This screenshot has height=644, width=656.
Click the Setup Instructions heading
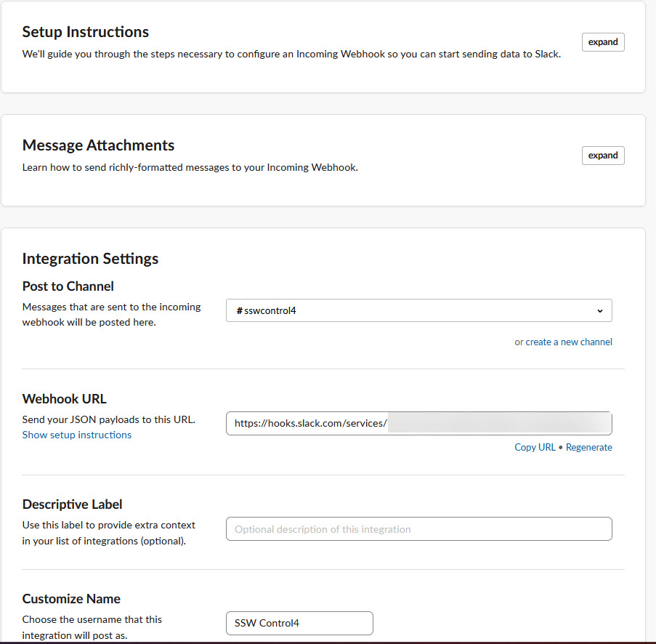86,32
